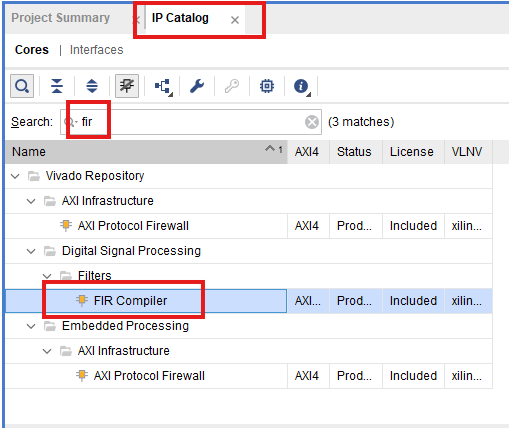
Task: Sort by the VLNV column header
Action: pos(467,152)
